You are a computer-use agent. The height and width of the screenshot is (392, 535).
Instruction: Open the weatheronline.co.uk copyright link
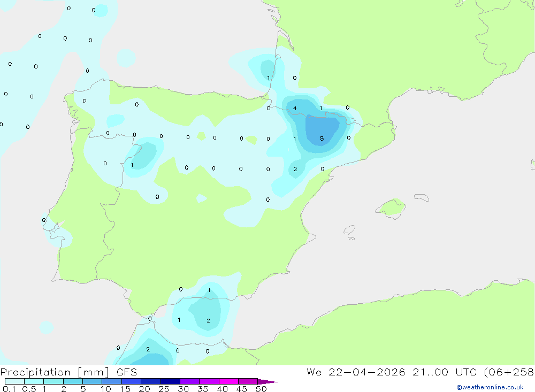[x=490, y=387]
